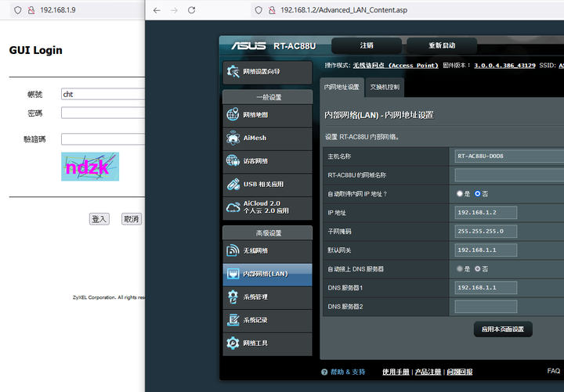Open the system administration gear icon
This screenshot has height=392, width=564.
(233, 297)
